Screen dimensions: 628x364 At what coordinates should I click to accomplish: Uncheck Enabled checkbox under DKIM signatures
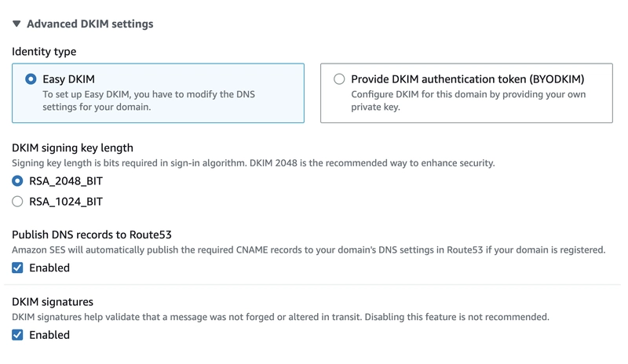[17, 335]
